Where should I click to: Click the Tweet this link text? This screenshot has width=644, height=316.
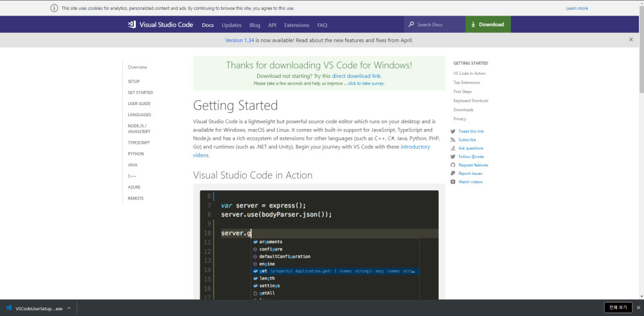[x=471, y=132]
